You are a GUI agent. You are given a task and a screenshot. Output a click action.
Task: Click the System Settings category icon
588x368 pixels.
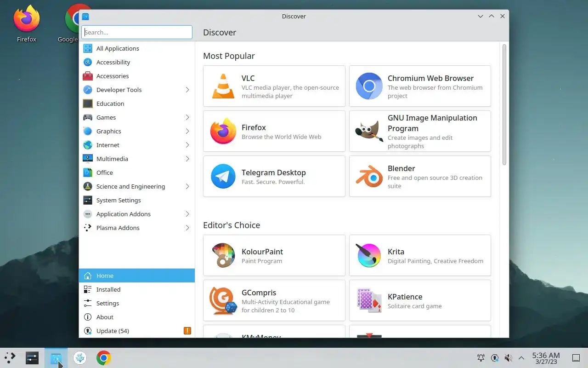(88, 200)
